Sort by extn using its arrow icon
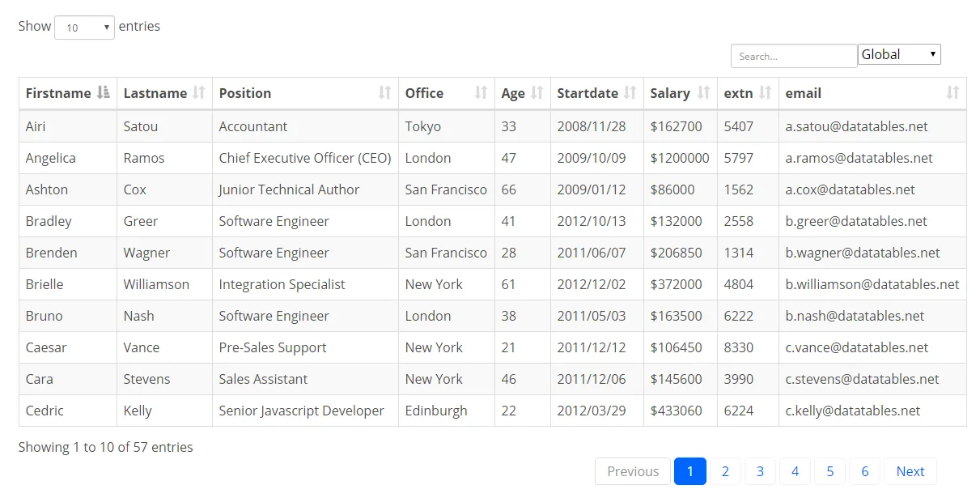Image resolution: width=980 pixels, height=498 pixels. (766, 93)
